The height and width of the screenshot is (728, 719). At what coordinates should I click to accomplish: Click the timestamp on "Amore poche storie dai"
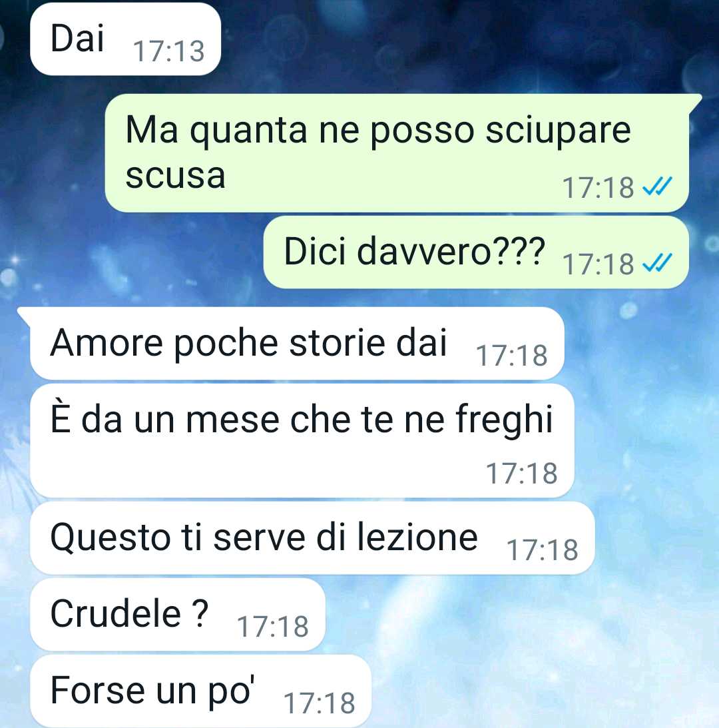512,356
